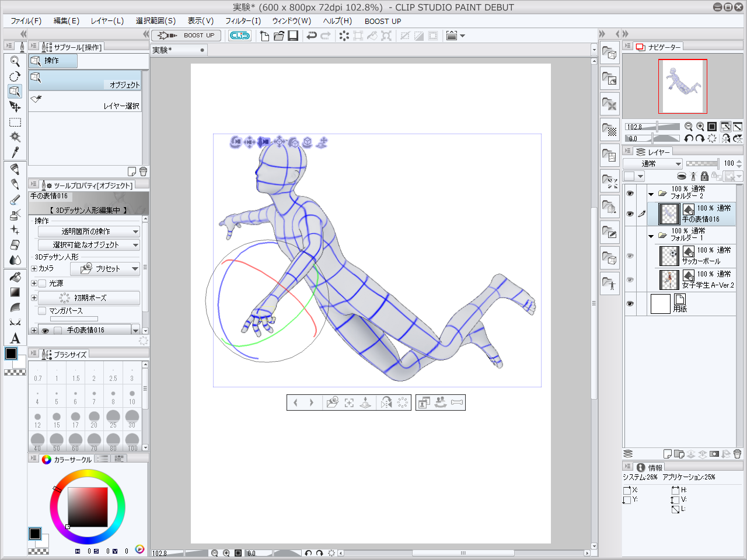Select the Pencil tool
The width and height of the screenshot is (747, 560).
point(15,184)
